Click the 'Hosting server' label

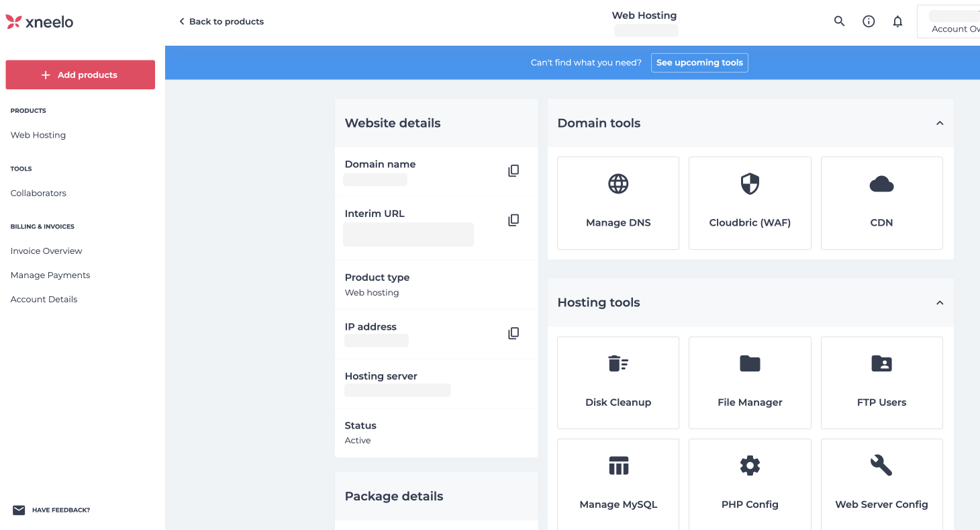(381, 376)
